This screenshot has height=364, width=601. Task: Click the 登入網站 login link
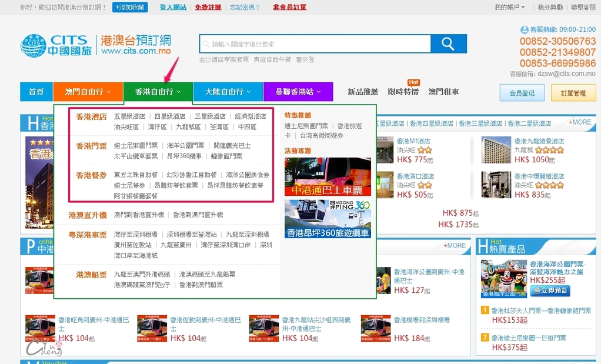point(173,8)
